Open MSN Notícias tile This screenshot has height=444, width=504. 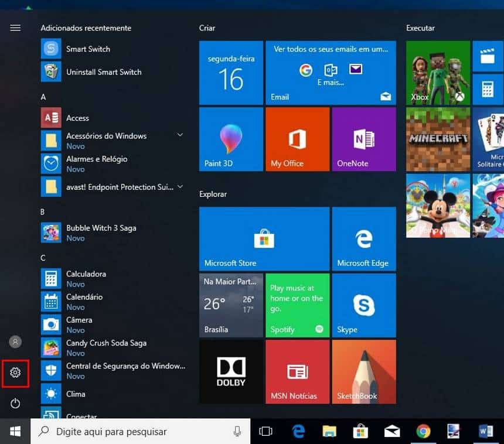298,372
